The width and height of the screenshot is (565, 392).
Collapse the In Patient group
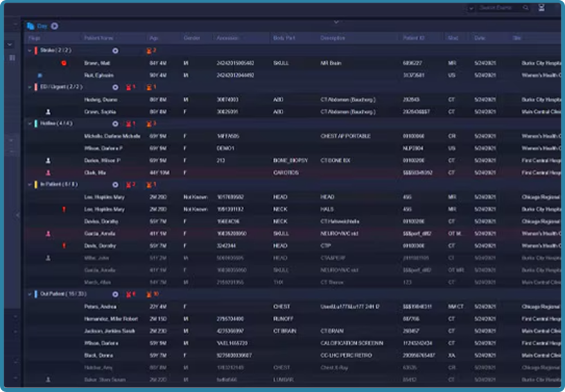point(30,185)
